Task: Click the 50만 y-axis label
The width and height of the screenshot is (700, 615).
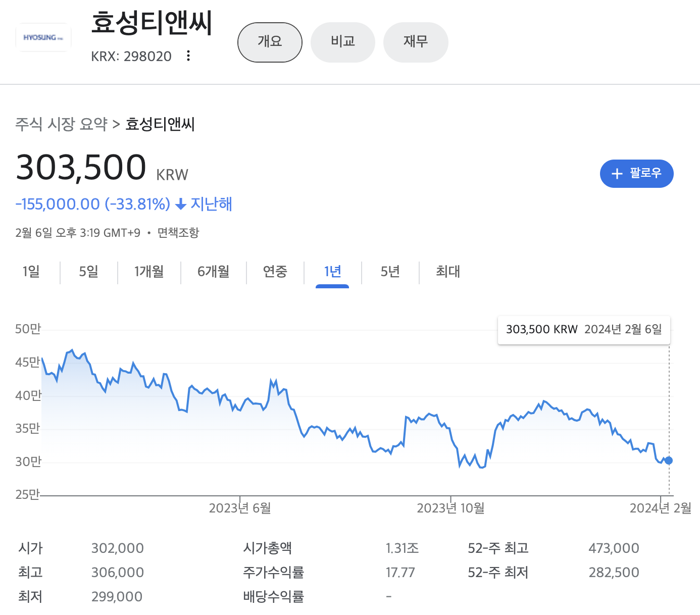Action: point(28,329)
